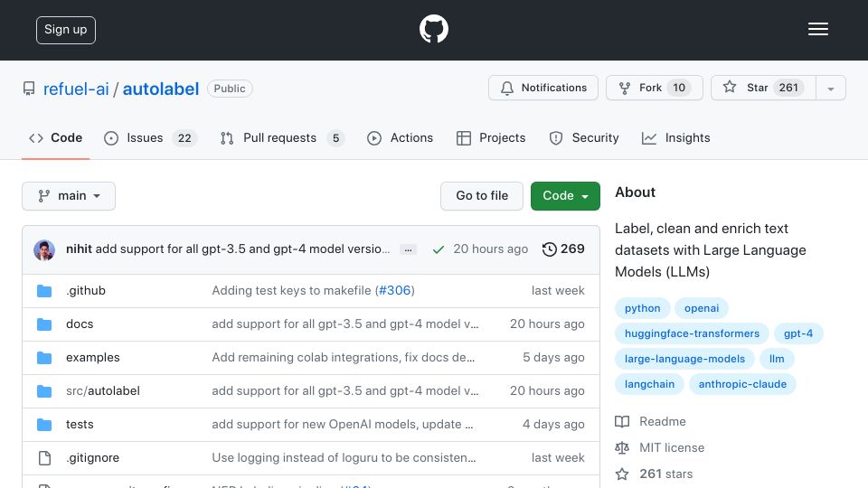The image size is (868, 488).
Task: Click the Sign up button
Action: (x=66, y=30)
